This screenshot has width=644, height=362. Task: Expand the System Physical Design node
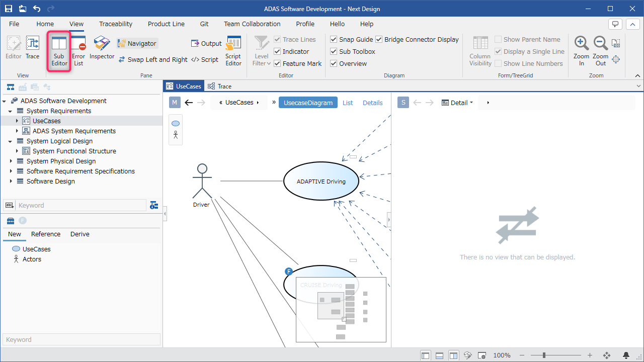click(x=11, y=161)
